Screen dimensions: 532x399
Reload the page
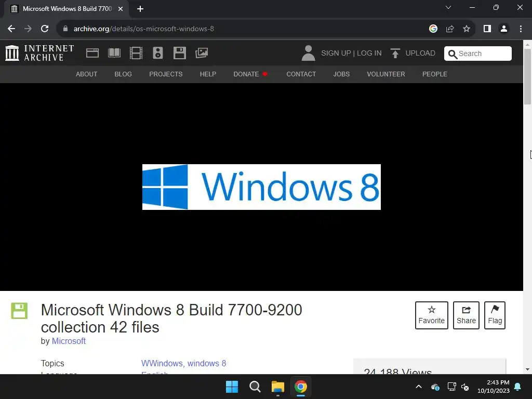tap(45, 29)
